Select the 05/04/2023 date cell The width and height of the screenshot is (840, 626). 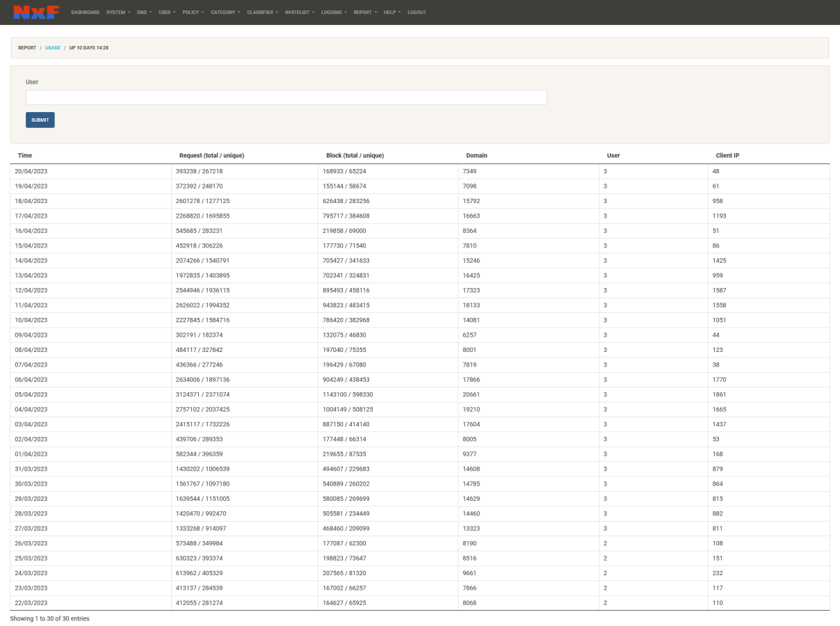pyautogui.click(x=31, y=394)
